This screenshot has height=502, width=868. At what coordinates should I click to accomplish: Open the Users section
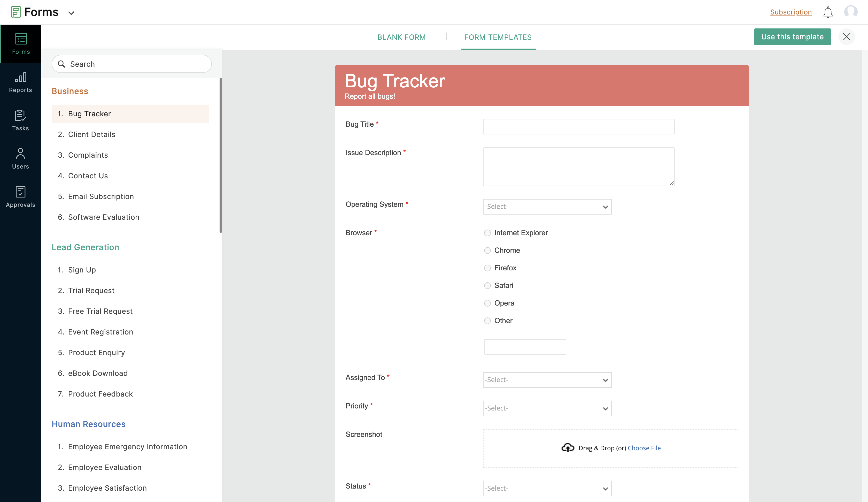(x=21, y=159)
